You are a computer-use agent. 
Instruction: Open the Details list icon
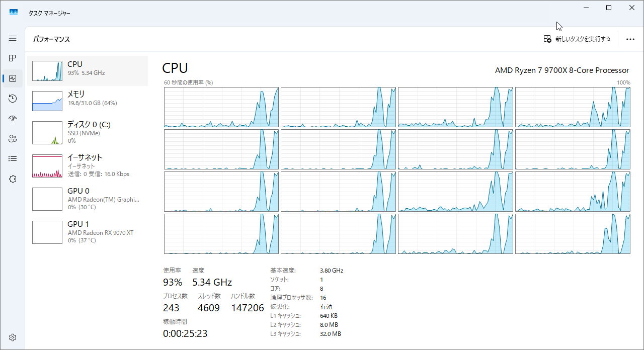point(13,159)
